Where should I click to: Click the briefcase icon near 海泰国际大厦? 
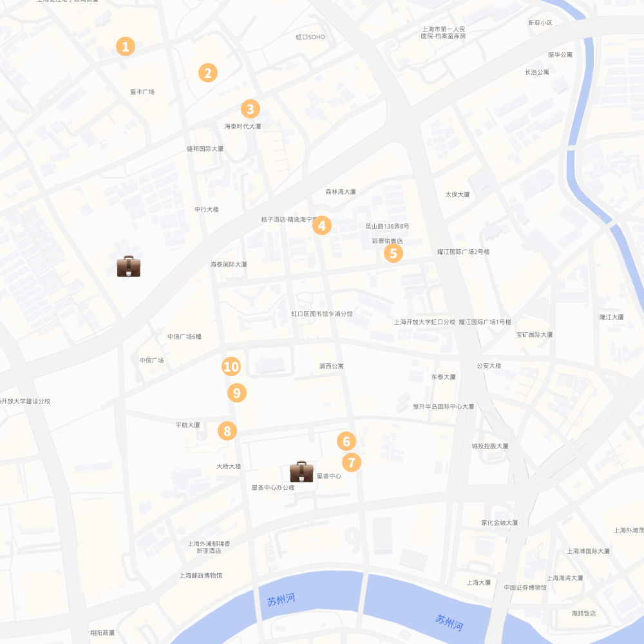[x=129, y=266]
